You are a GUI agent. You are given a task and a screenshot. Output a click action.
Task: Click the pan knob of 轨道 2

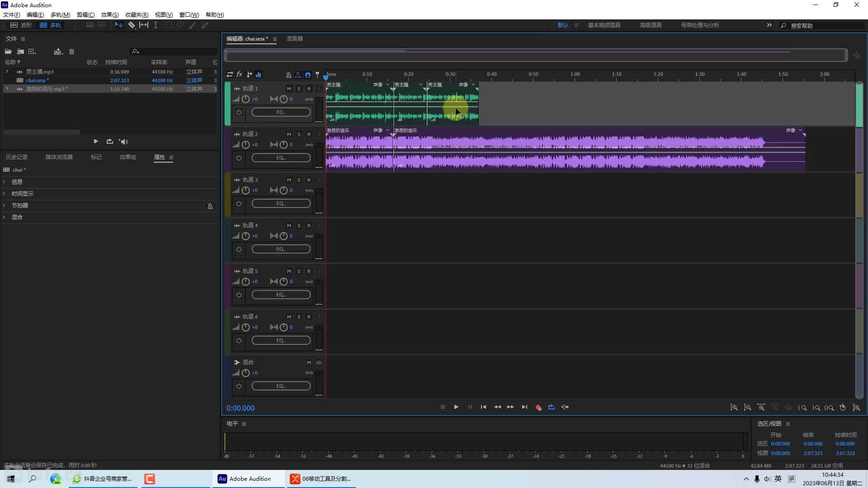click(283, 145)
